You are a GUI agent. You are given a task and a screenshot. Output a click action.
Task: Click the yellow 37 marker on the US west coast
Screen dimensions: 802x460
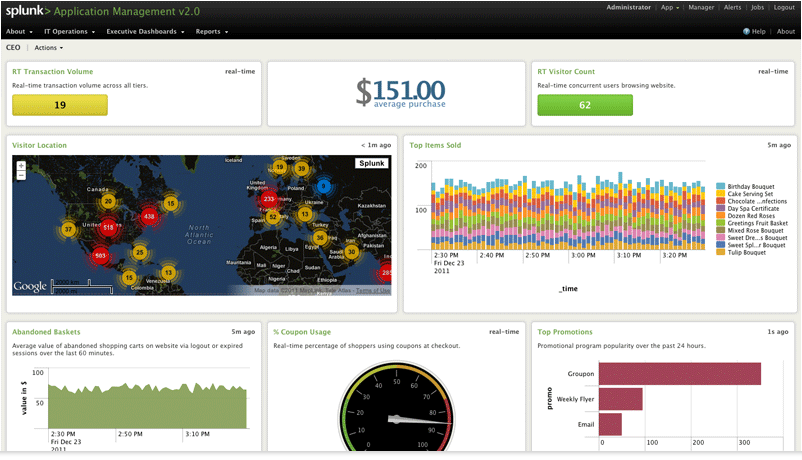tap(68, 229)
